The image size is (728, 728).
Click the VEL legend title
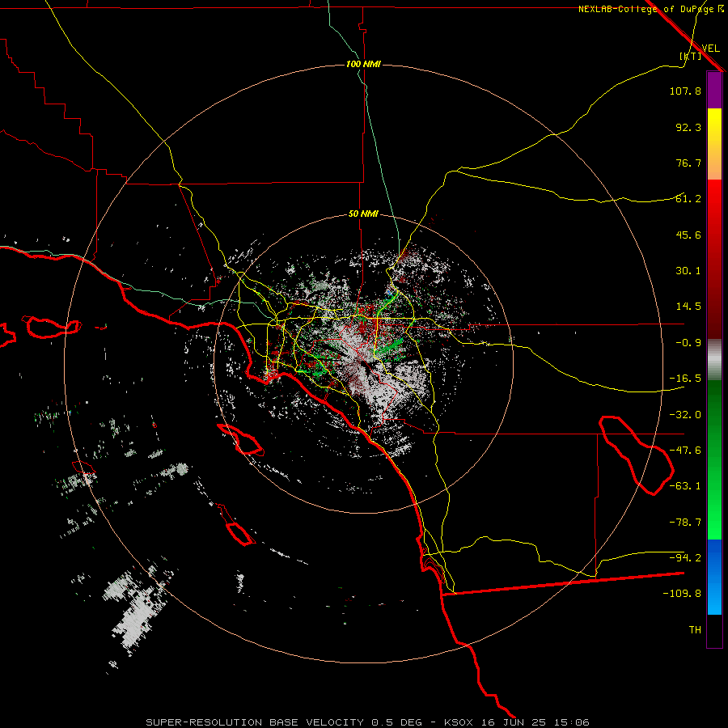[710, 49]
